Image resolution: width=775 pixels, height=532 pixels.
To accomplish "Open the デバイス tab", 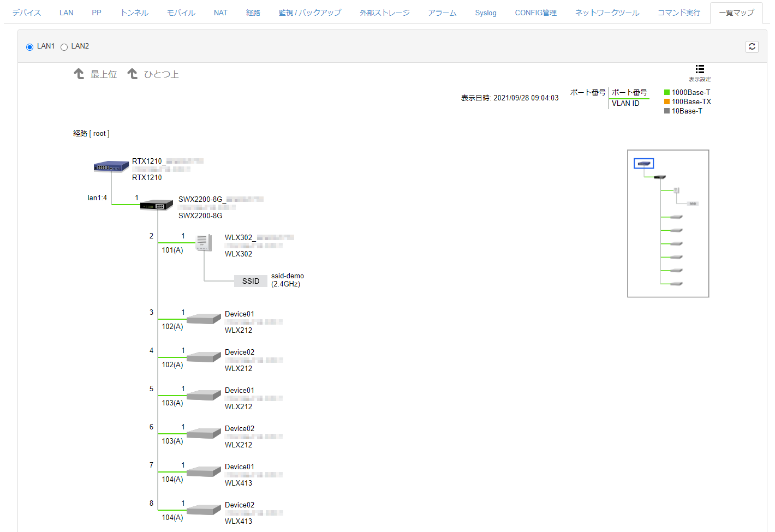I will click(x=27, y=13).
